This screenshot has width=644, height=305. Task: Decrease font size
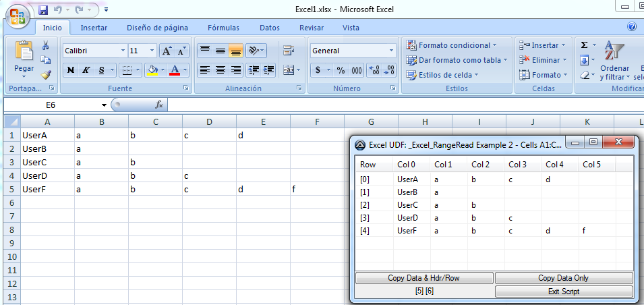pos(181,51)
